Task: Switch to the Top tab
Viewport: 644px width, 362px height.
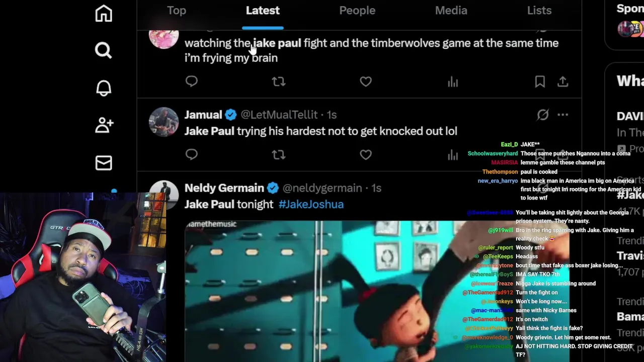Action: pyautogui.click(x=177, y=11)
